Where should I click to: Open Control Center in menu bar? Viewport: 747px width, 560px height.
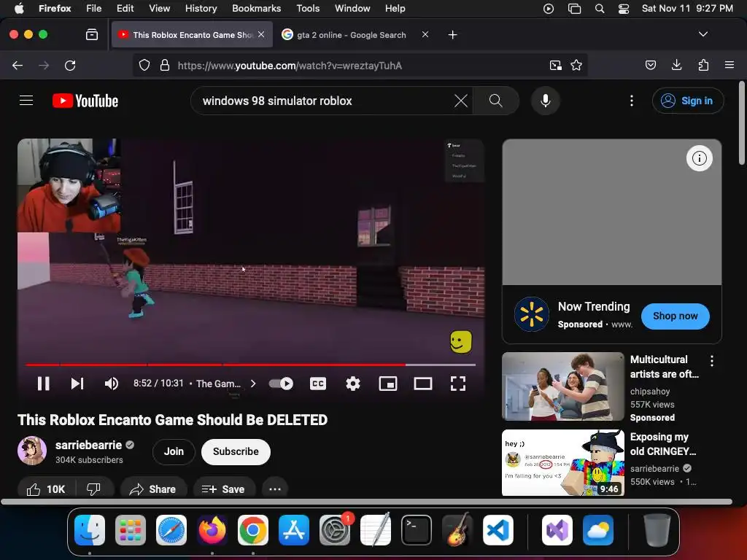point(624,8)
